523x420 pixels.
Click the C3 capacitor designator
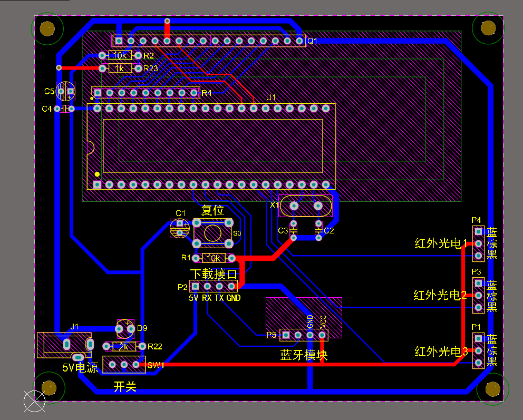283,230
